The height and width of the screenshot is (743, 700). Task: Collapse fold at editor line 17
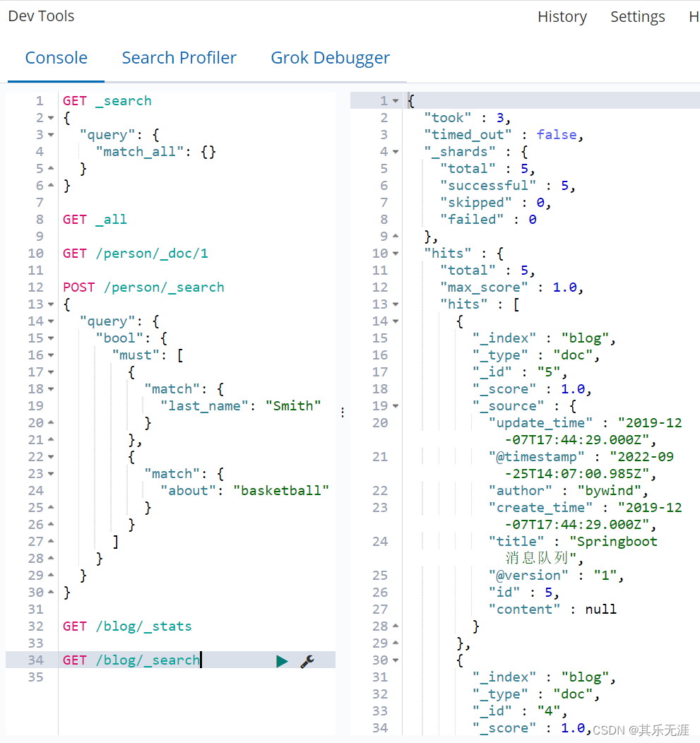click(x=51, y=372)
